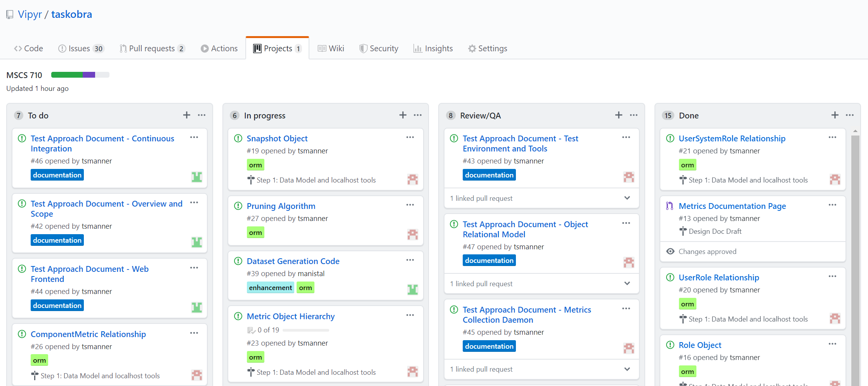Open card menu for ComponentMetric Relationship
868x386 pixels.
coord(194,333)
